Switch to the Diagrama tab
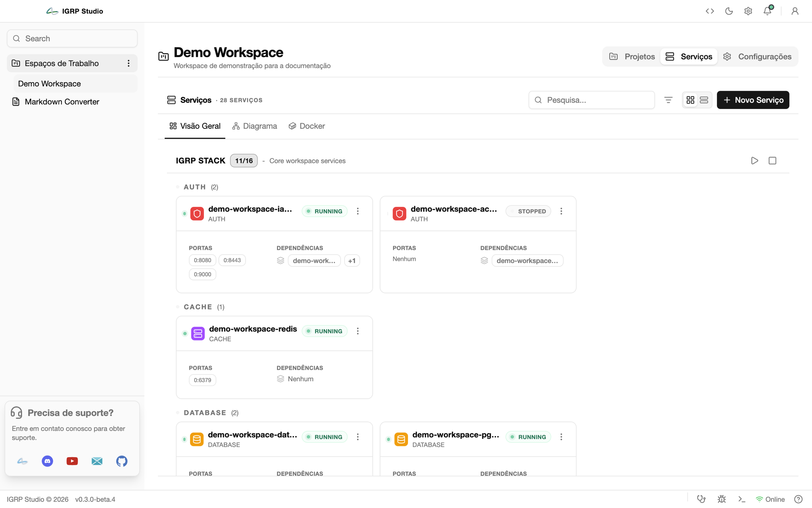The width and height of the screenshot is (812, 508). coord(255,126)
